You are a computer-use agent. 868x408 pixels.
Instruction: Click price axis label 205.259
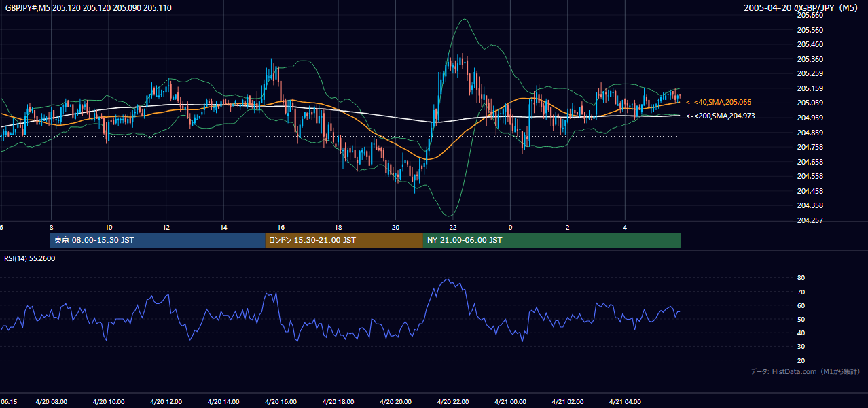point(810,73)
